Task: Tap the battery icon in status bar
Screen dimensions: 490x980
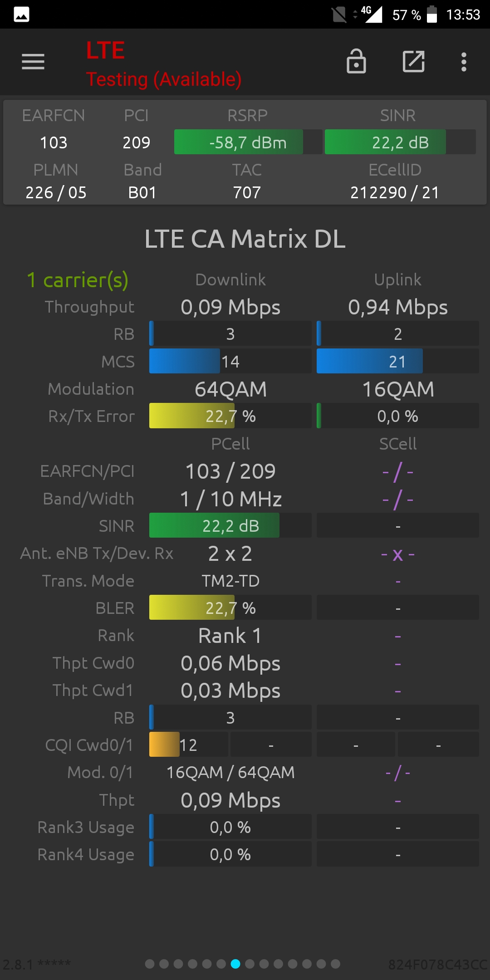Action: click(x=432, y=15)
